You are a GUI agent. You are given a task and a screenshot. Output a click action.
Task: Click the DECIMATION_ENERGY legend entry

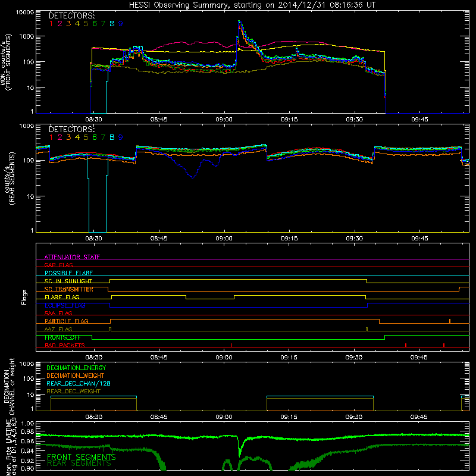[x=76, y=368]
